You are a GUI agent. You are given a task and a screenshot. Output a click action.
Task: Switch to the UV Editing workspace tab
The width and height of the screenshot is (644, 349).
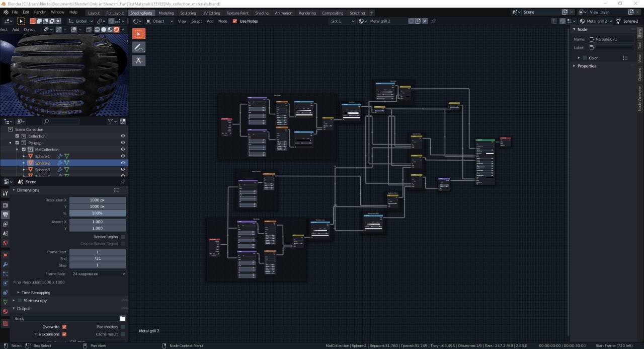click(x=211, y=13)
